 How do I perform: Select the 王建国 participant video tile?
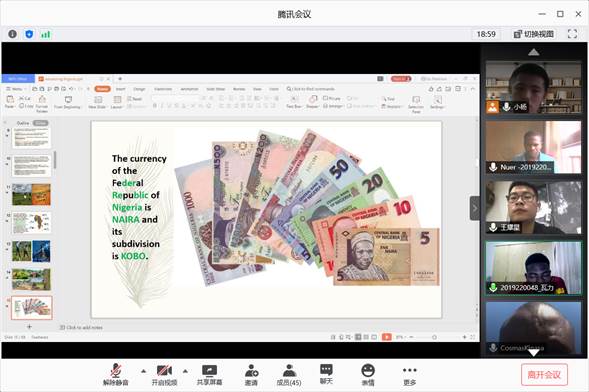coord(533,207)
